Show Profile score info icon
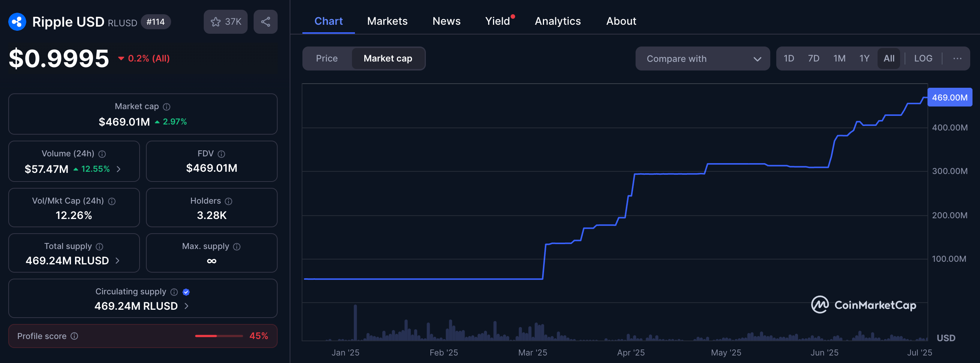The image size is (980, 363). tap(75, 336)
